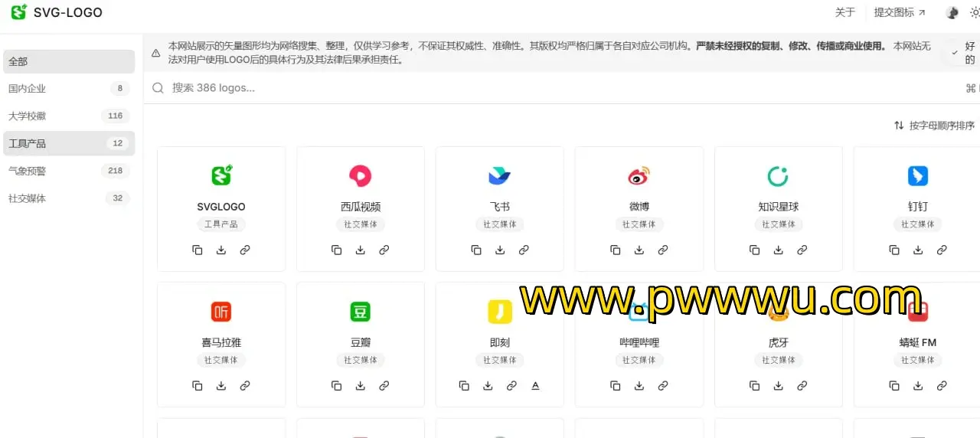Viewport: 980px width, 438px height.
Task: Download the 西瓜视频 logo
Action: tap(361, 250)
